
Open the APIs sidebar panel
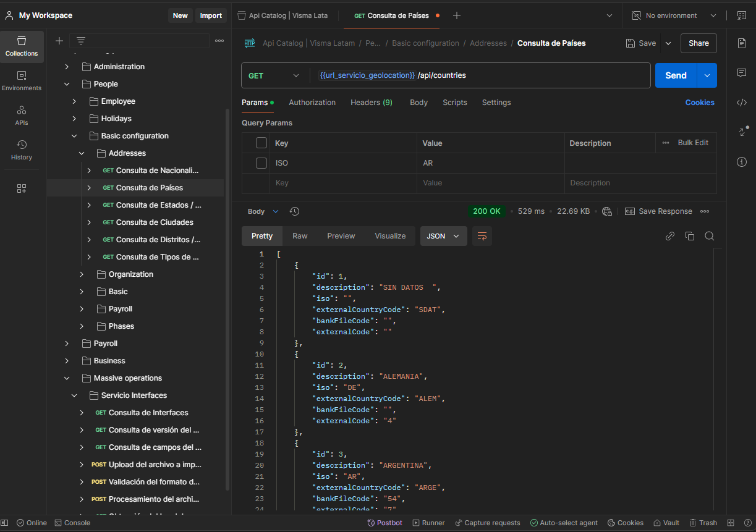22,117
